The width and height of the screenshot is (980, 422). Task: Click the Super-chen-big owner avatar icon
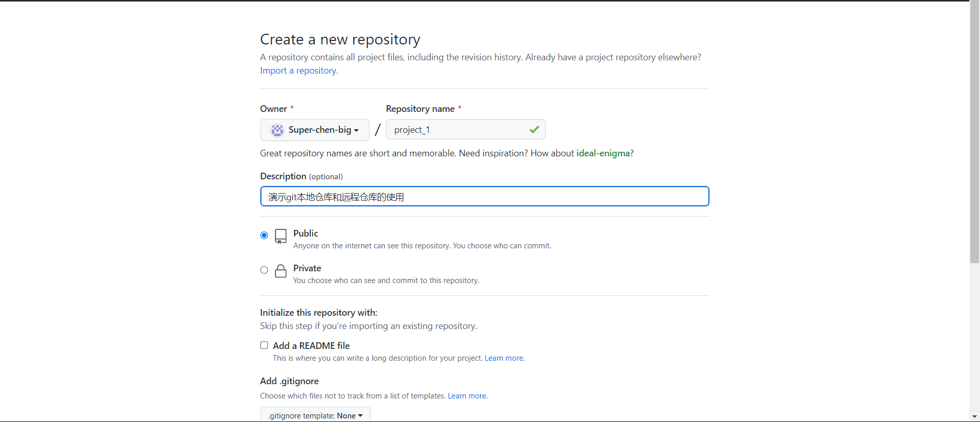(x=277, y=130)
